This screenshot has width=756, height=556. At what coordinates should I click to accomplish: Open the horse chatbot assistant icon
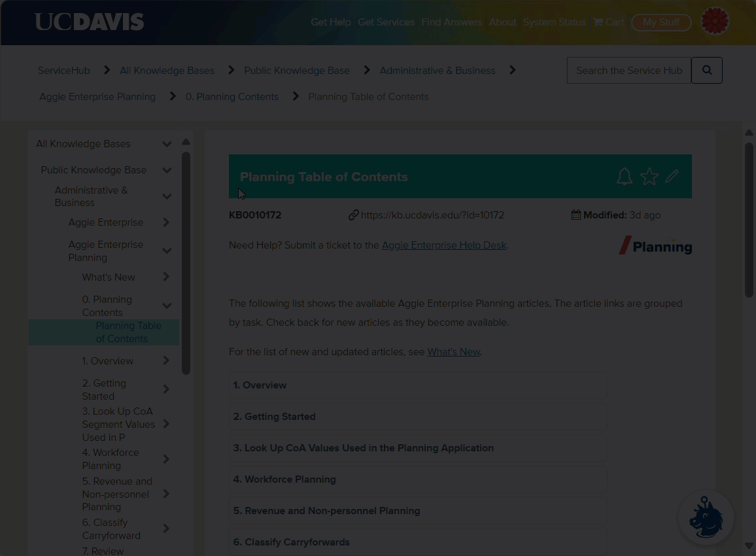(706, 517)
